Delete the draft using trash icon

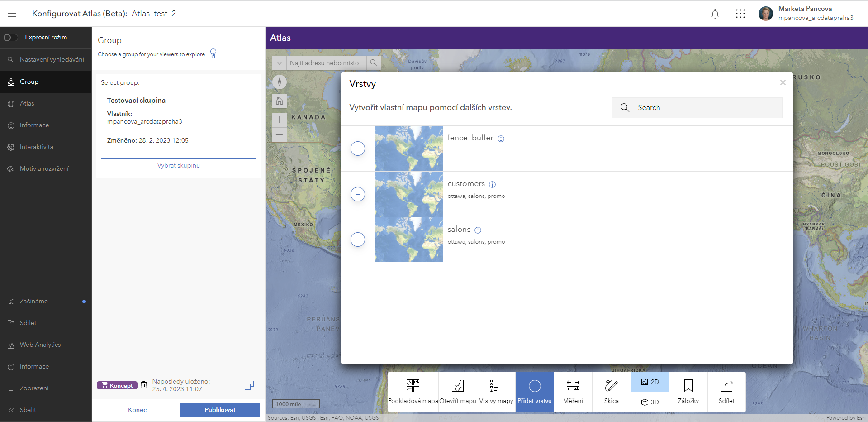click(x=144, y=385)
